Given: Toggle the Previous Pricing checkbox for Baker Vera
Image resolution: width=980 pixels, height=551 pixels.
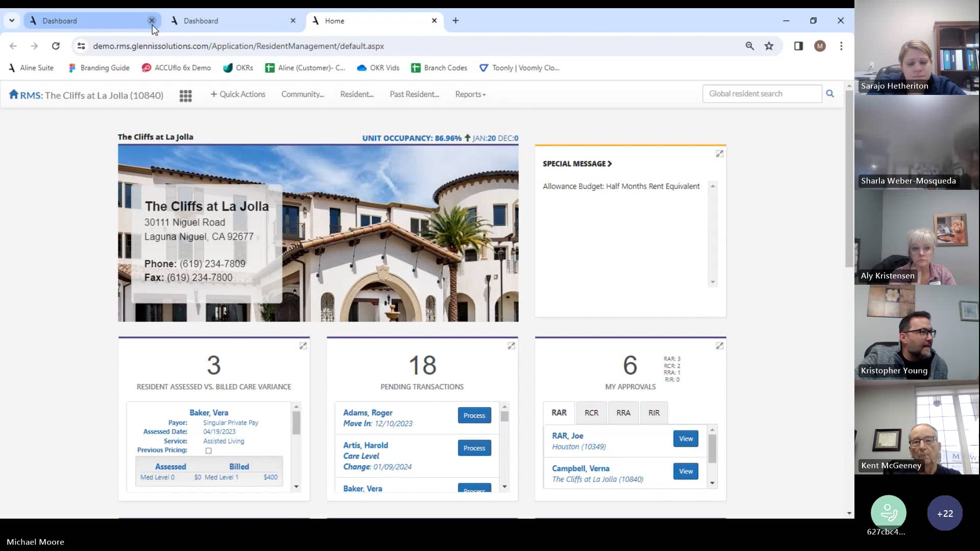Looking at the screenshot, I should click(209, 450).
